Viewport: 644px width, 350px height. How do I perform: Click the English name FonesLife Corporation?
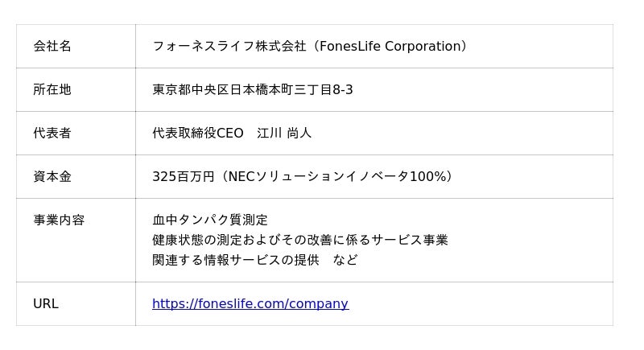click(389, 47)
